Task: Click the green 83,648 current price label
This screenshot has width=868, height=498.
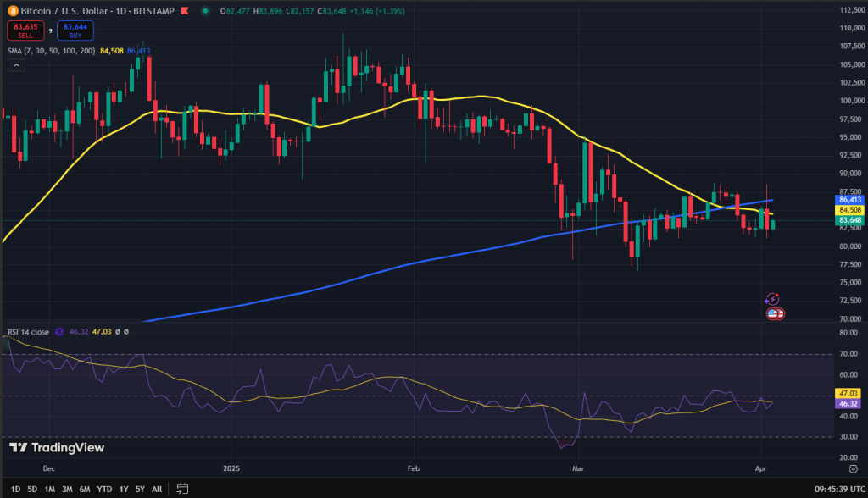Action: coord(849,220)
